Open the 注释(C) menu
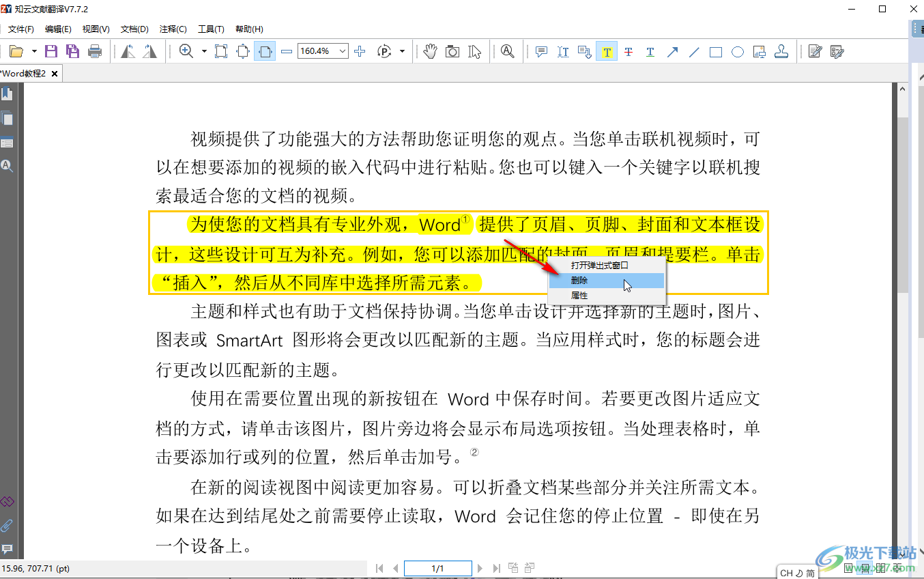 click(x=173, y=29)
